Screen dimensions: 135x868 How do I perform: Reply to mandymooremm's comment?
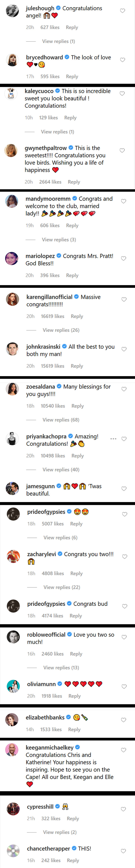[72, 226]
